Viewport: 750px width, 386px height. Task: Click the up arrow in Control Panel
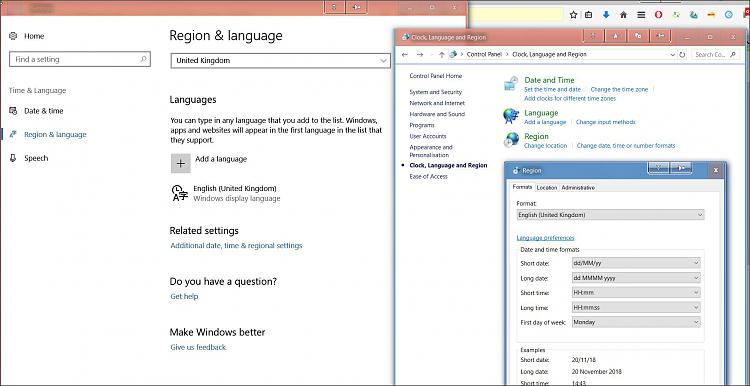(x=441, y=55)
